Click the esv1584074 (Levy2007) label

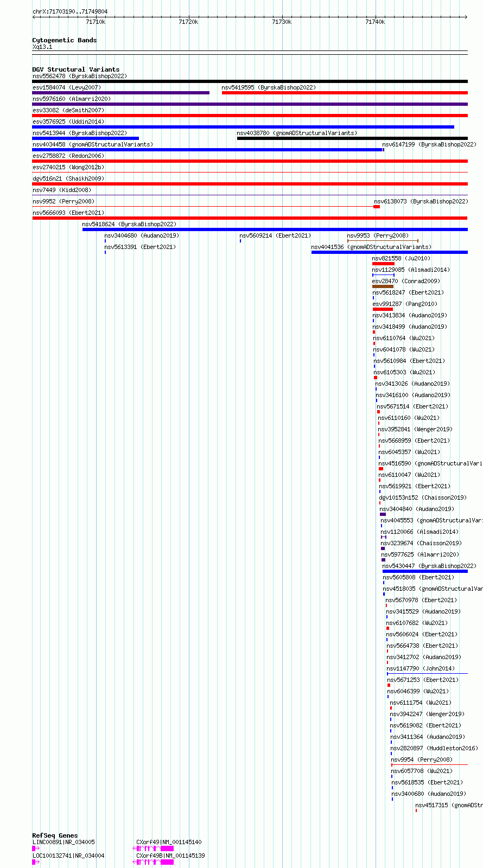[67, 87]
